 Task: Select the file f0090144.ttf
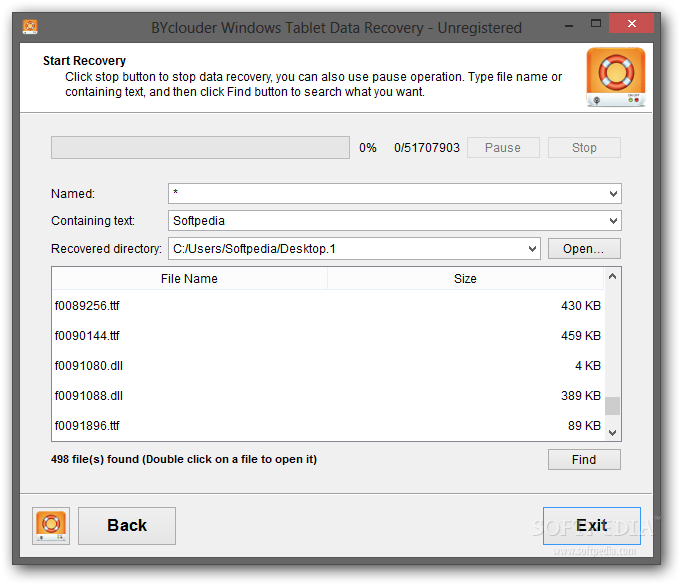click(x=87, y=336)
